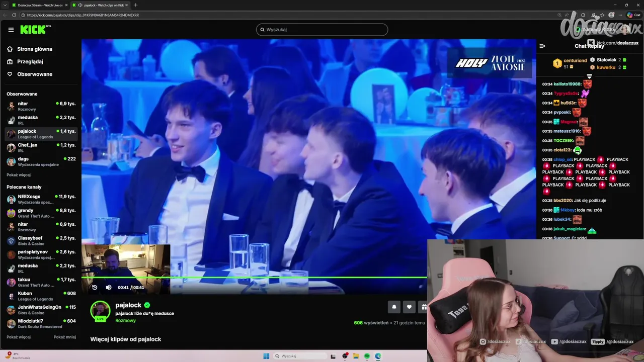Open a new browser tab
Screen dimensions: 644x362
point(135,5)
